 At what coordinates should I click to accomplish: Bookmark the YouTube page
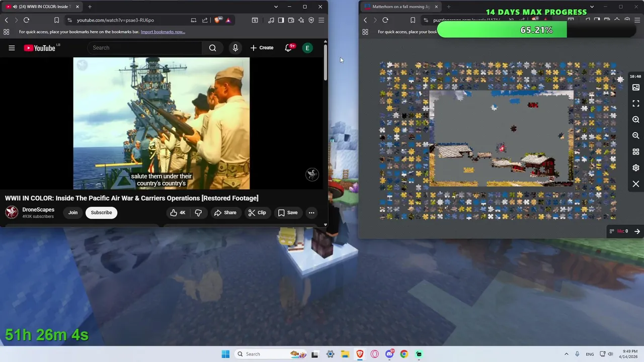[x=56, y=20]
